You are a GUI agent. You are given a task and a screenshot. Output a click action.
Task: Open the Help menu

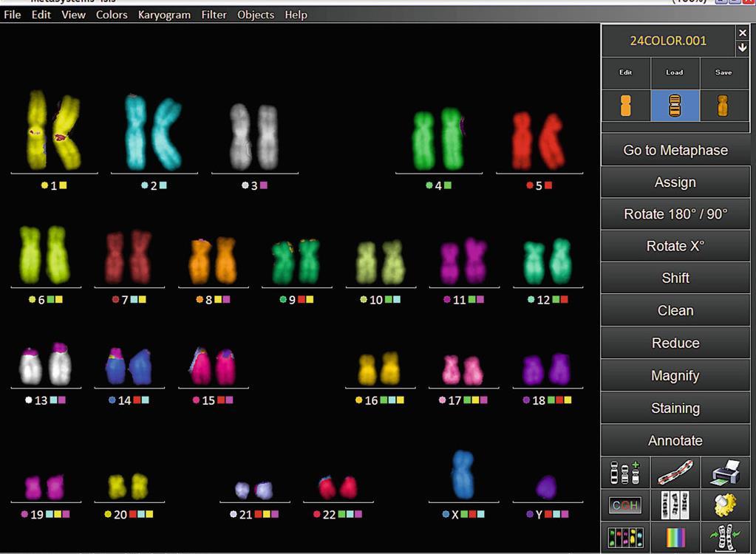[x=296, y=15]
